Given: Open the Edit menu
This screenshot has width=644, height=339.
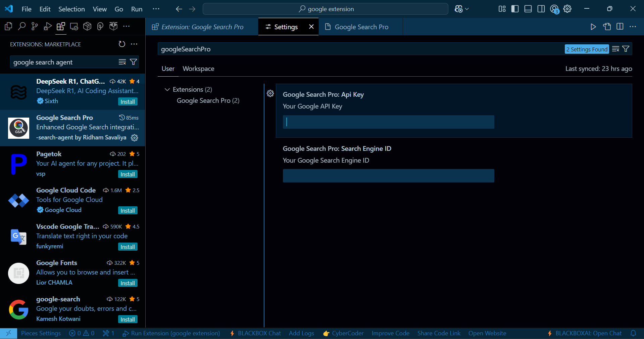Looking at the screenshot, I should (45, 9).
